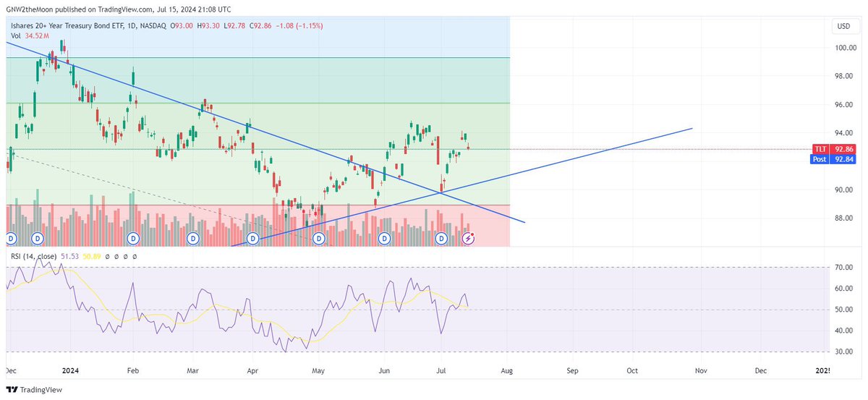
Task: Click the TradingView logo at bottom left
Action: click(x=33, y=390)
